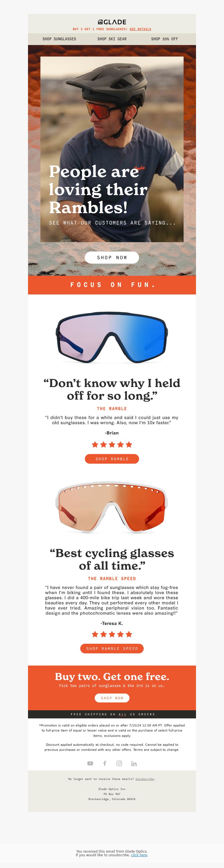Click the Unsubscribe link in footer

click(145, 779)
